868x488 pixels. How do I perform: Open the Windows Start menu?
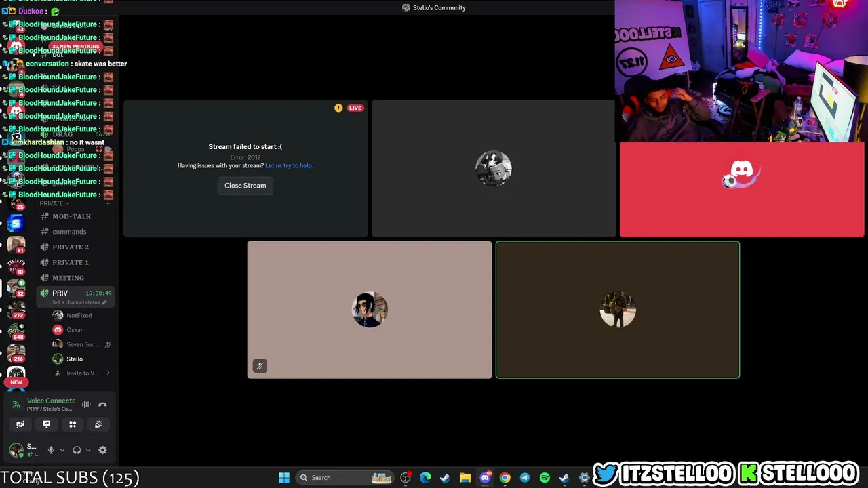(x=284, y=478)
